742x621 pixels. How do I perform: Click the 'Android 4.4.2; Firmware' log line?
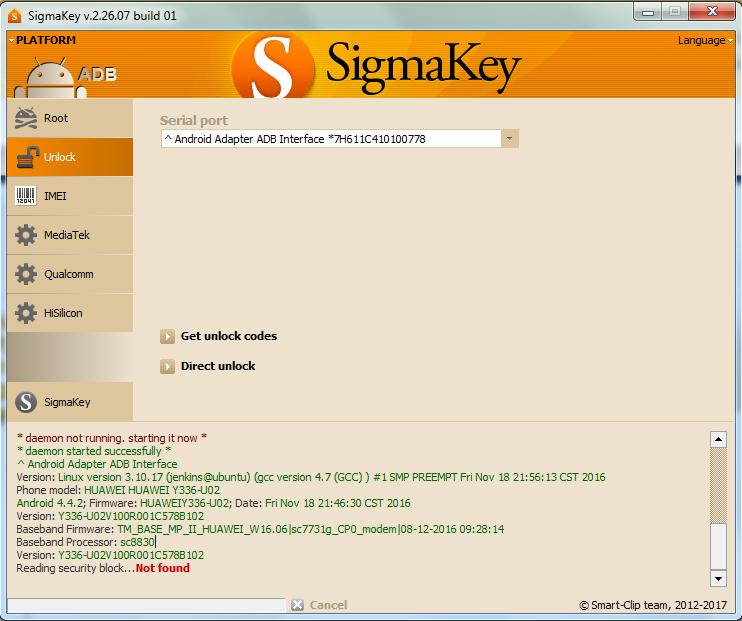pyautogui.click(x=213, y=503)
